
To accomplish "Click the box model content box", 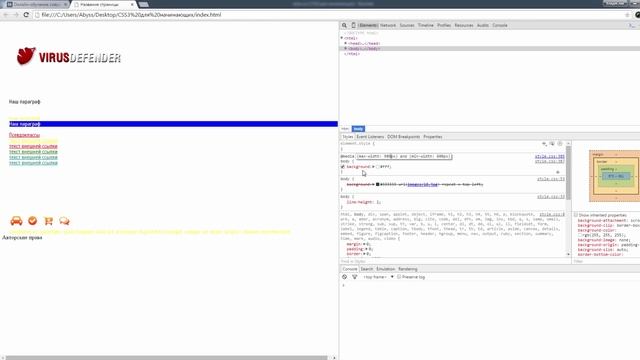I will click(x=616, y=176).
